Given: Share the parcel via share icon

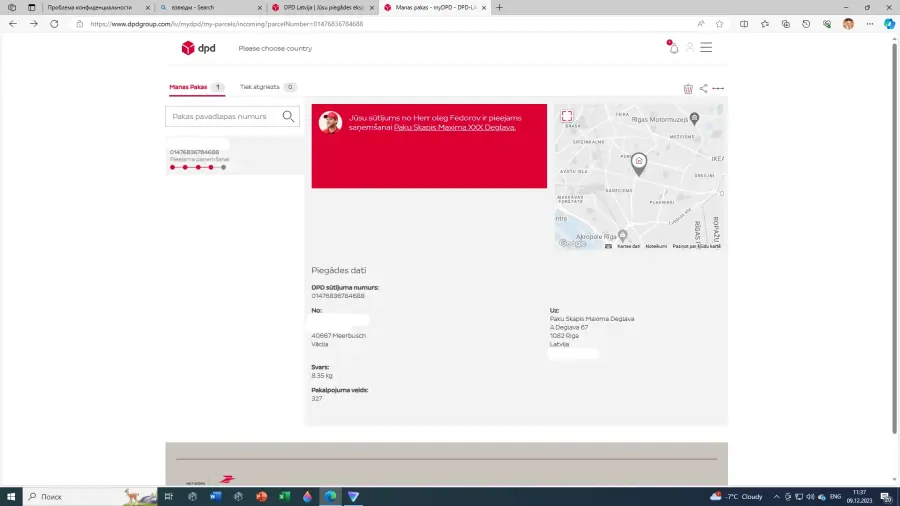Looking at the screenshot, I should pos(703,88).
